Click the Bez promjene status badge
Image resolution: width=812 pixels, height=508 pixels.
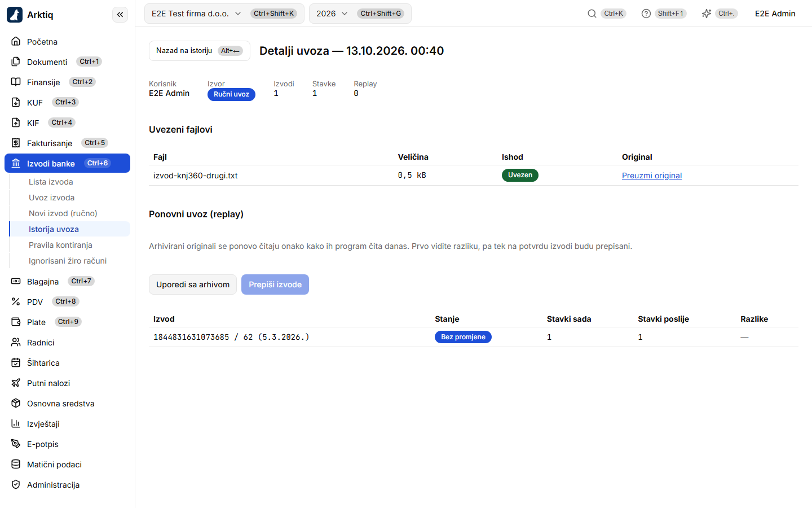pos(463,337)
